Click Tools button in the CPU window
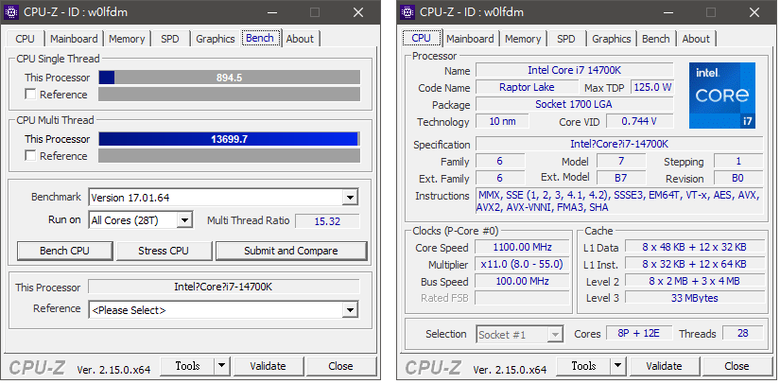 [x=584, y=366]
